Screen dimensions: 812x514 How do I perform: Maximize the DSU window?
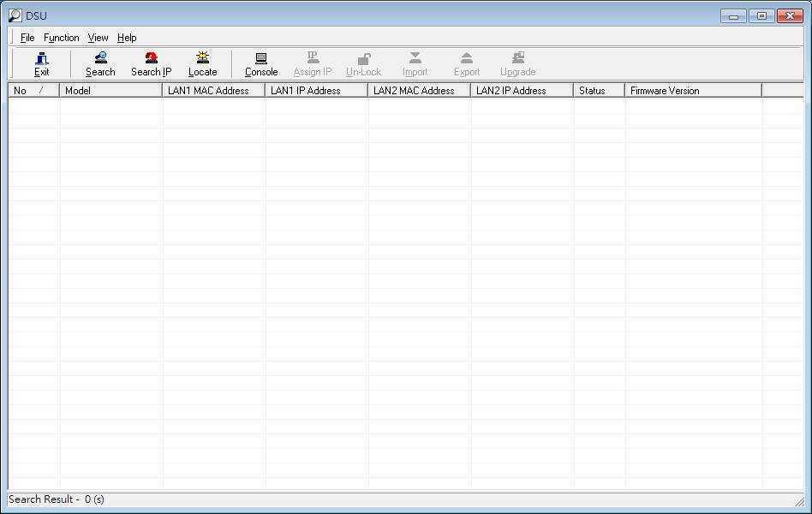(x=761, y=16)
